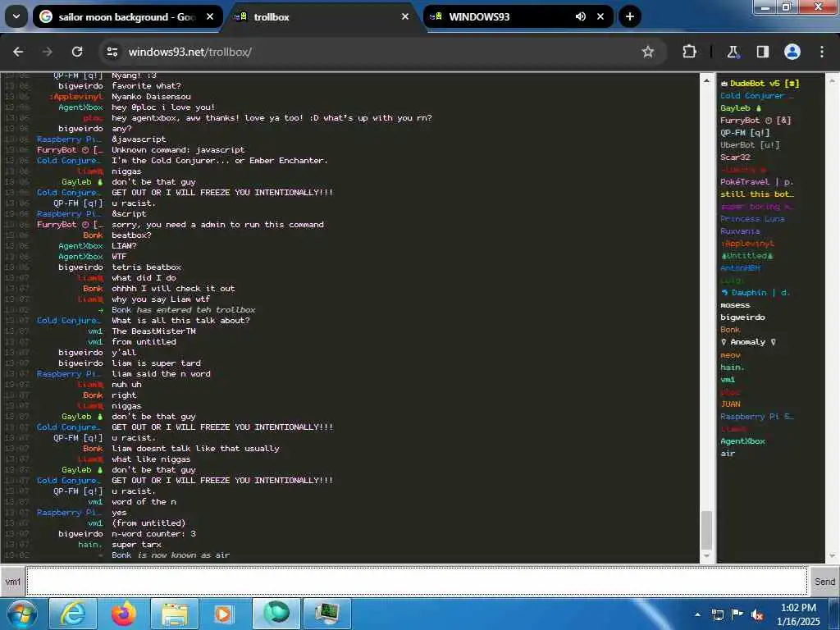Select Scar32 in the user list
840x630 pixels.
[x=735, y=157]
